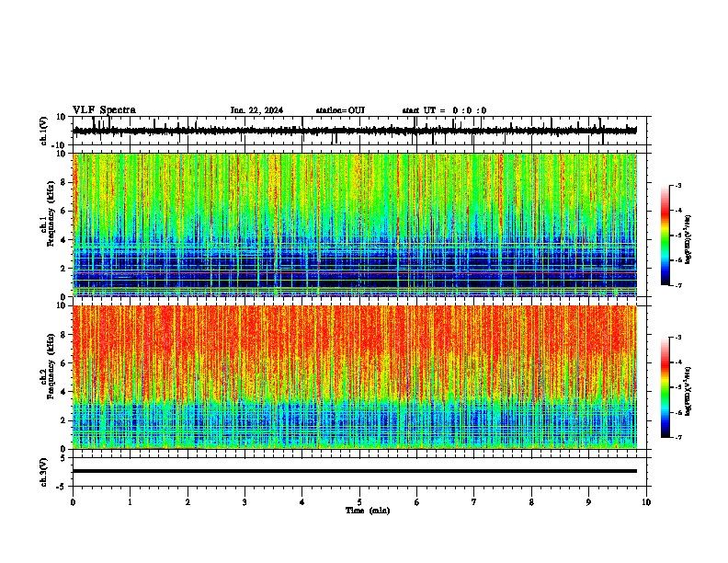This screenshot has height=563, width=728.
Task: Click the flat ch.3 voltage trace
Action: [355, 471]
